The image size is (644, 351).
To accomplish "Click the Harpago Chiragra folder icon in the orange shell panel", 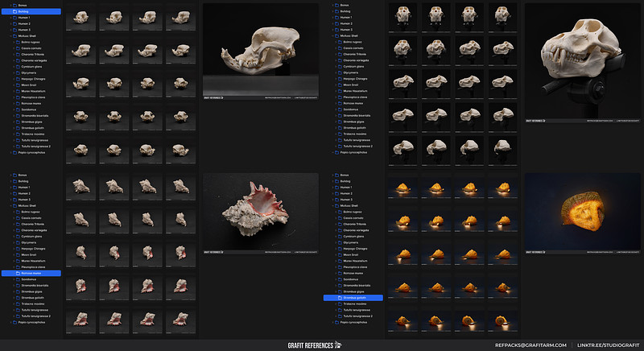I will tap(340, 249).
